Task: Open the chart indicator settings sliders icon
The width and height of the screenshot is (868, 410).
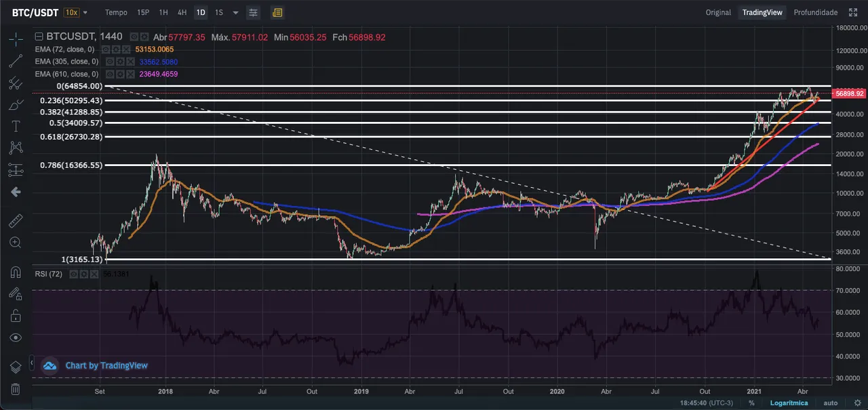Action: tap(253, 12)
